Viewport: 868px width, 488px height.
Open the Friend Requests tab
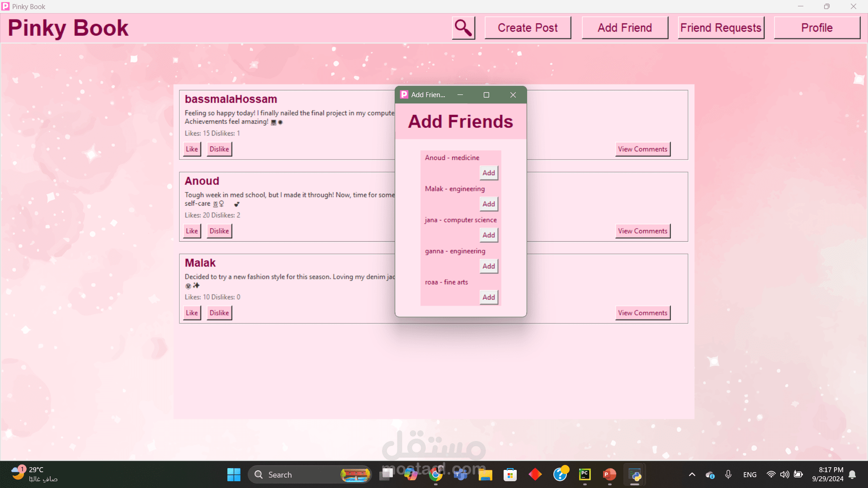click(721, 28)
